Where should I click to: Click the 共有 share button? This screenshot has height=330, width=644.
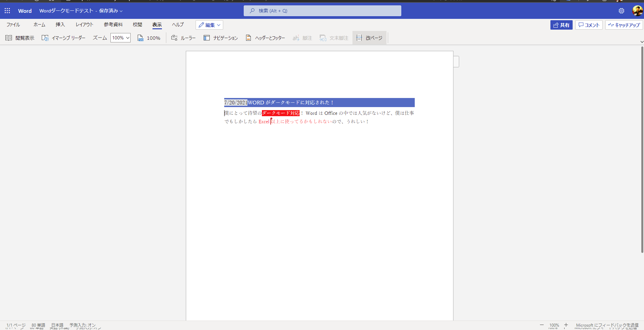[561, 25]
